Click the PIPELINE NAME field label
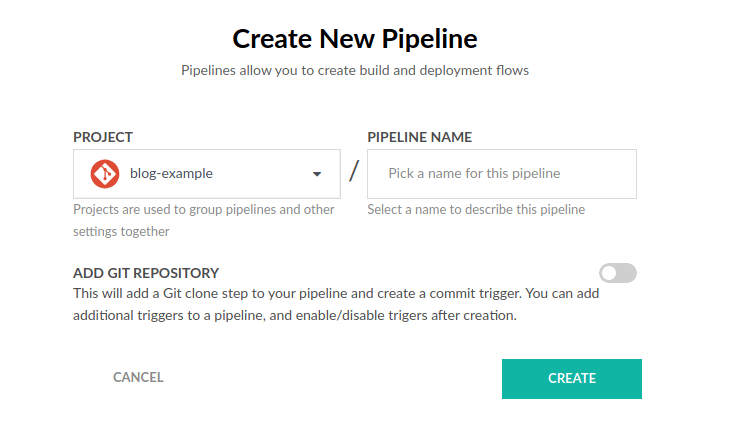 tap(419, 137)
